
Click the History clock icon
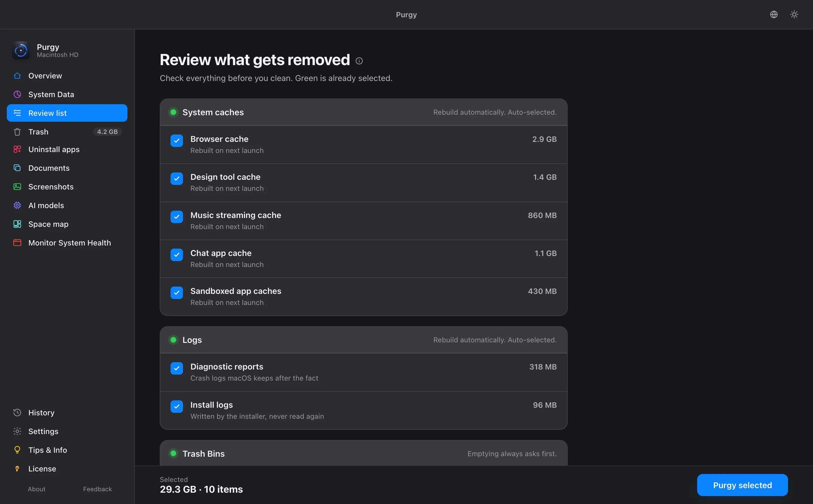click(x=17, y=413)
